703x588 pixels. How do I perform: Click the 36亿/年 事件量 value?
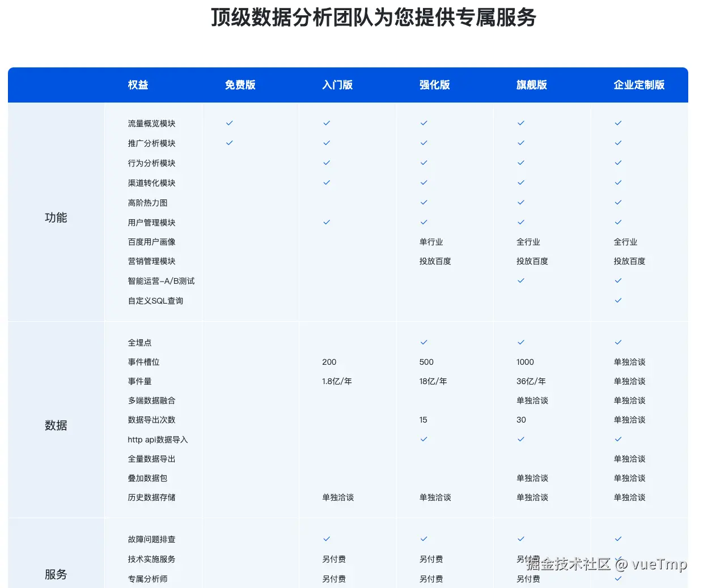531,381
